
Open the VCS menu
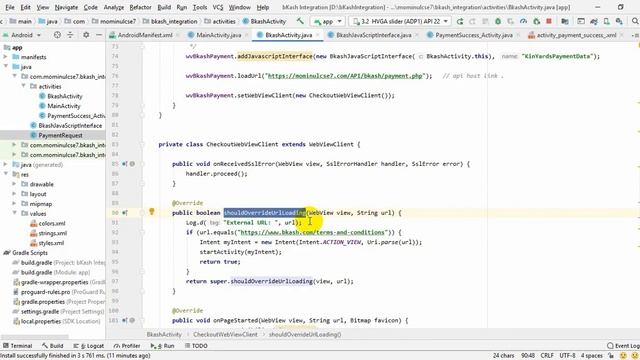tap(218, 7)
